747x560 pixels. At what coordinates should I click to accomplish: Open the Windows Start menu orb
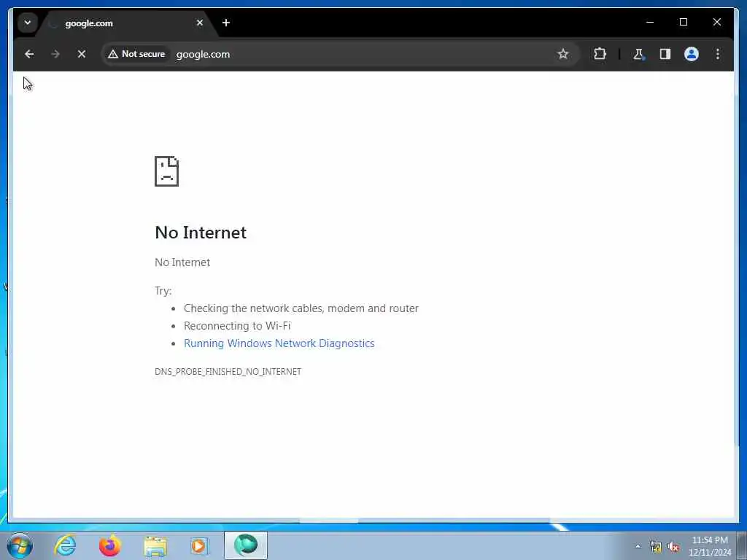20,545
